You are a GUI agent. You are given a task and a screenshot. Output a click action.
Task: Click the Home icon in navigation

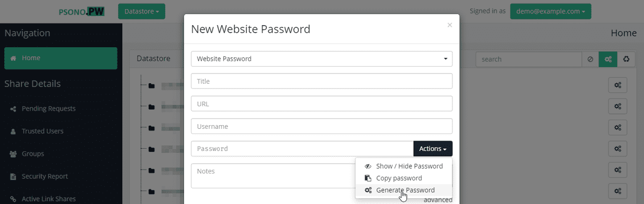point(13,58)
